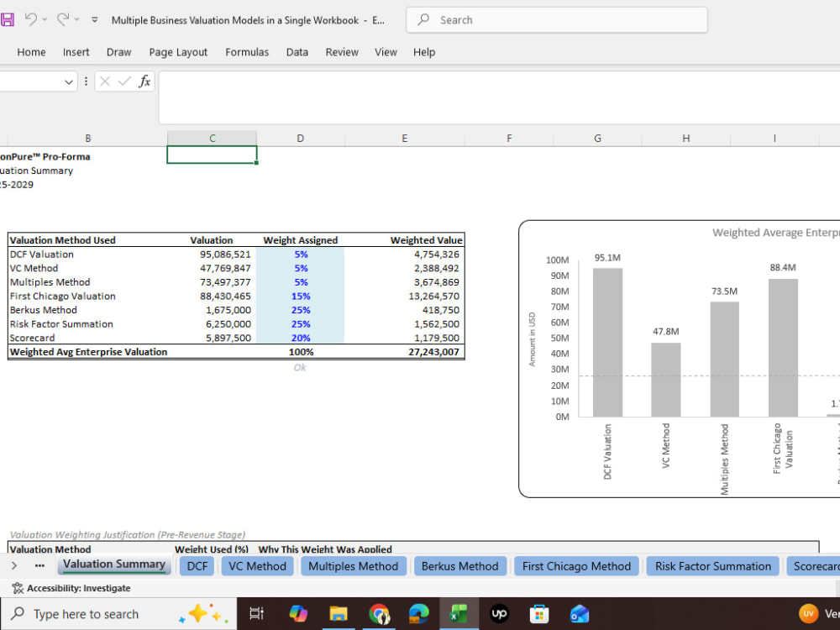Image resolution: width=840 pixels, height=630 pixels.
Task: Open the View ribbon tab
Action: click(386, 52)
